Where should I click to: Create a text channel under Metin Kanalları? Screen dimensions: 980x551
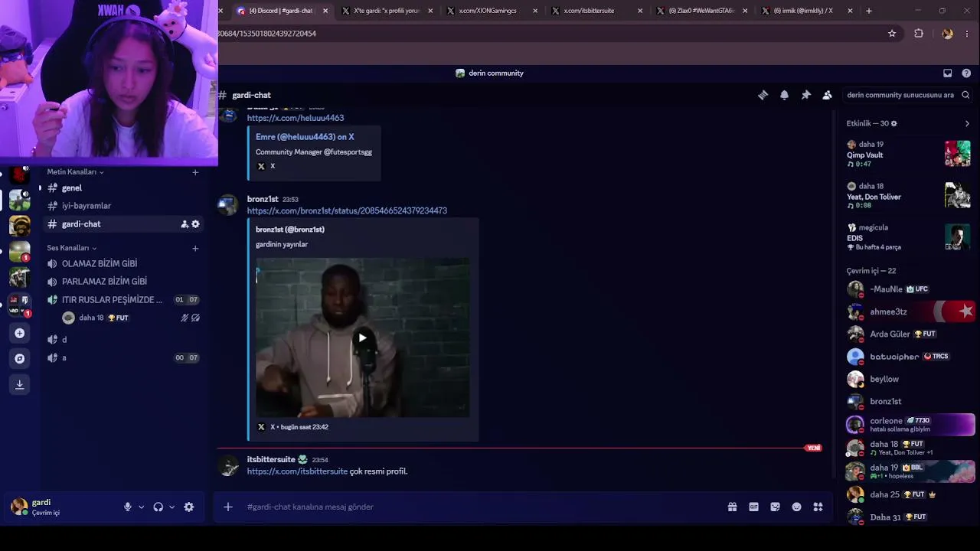pyautogui.click(x=195, y=172)
